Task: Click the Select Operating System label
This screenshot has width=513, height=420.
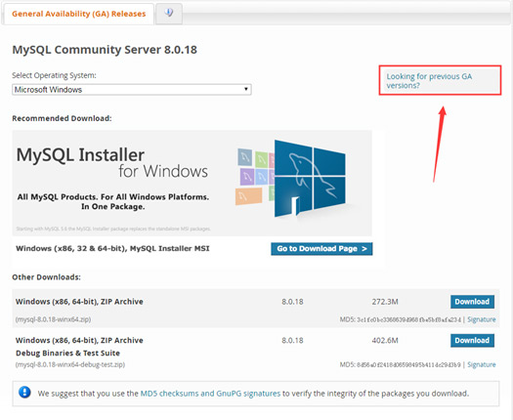Action: 55,75
